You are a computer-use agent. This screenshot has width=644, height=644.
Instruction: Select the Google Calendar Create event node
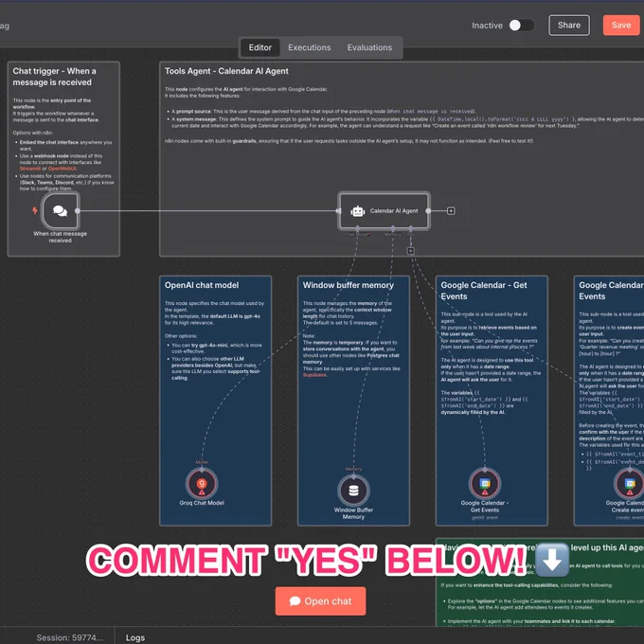[x=629, y=483]
